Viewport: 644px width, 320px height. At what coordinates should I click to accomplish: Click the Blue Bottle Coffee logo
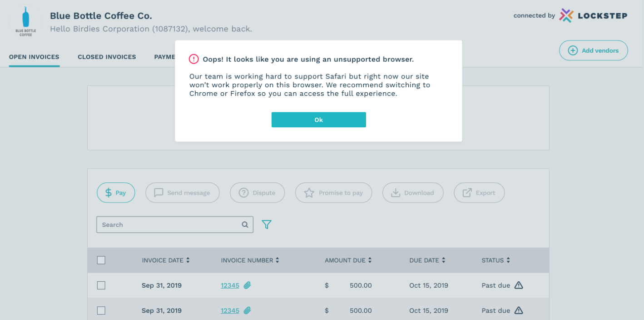click(26, 22)
